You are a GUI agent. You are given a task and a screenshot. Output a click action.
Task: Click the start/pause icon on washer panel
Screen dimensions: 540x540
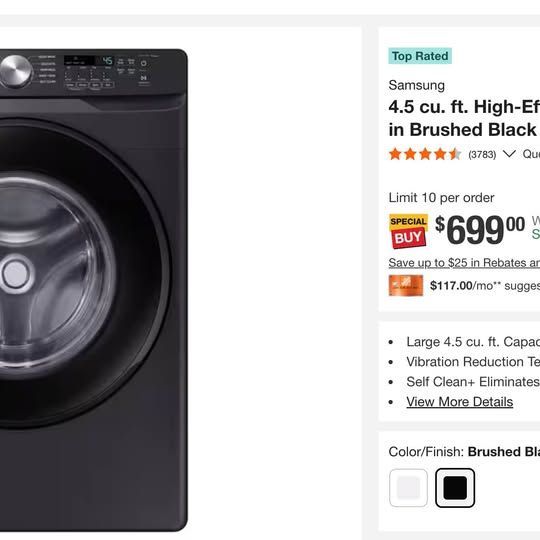tap(144, 78)
